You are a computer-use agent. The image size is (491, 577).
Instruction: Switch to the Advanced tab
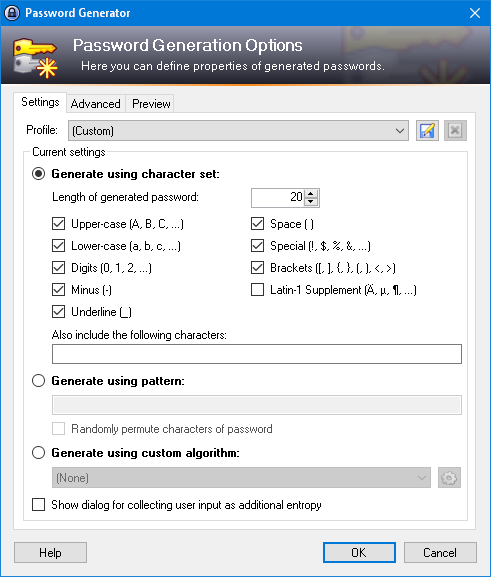[96, 104]
